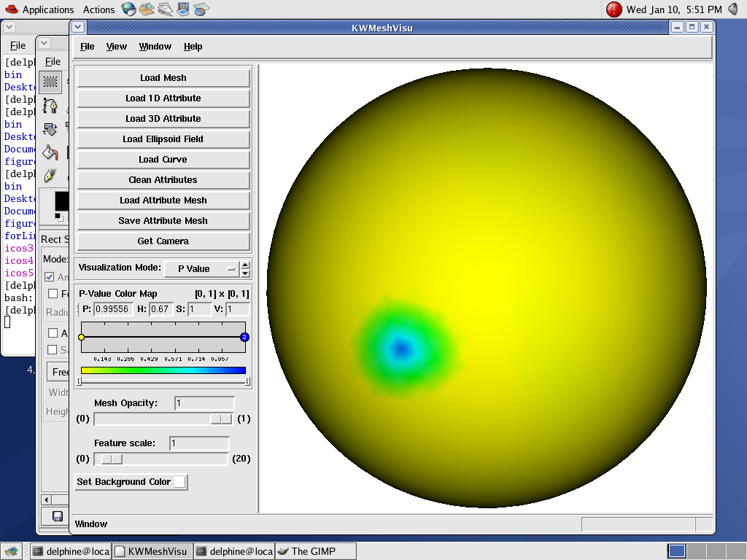Open the volume speaker control
The image size is (747, 560).
pyautogui.click(x=734, y=9)
